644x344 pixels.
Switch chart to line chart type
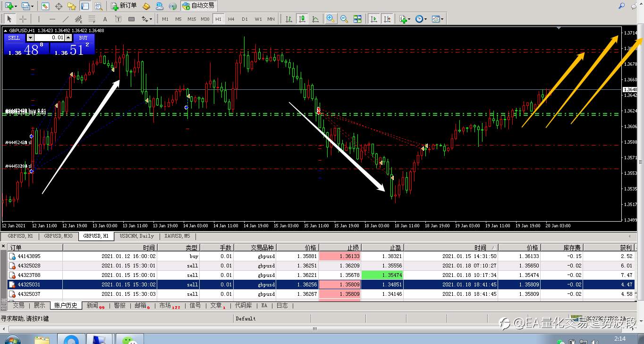315,19
